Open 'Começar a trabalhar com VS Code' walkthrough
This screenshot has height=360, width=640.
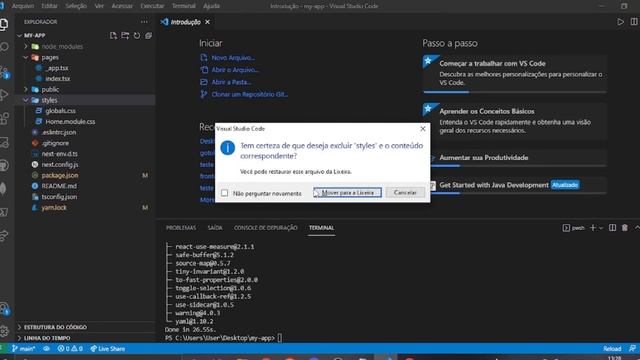[515, 73]
